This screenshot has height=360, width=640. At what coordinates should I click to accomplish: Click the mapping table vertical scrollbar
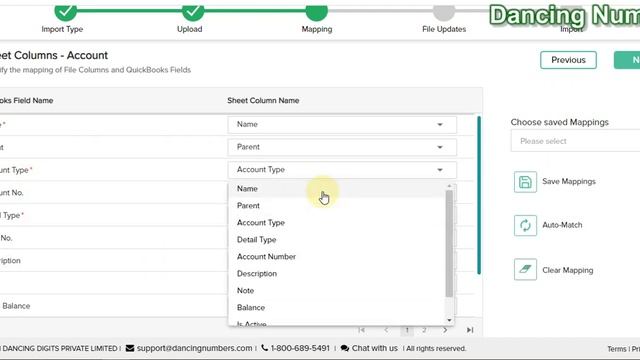479,195
